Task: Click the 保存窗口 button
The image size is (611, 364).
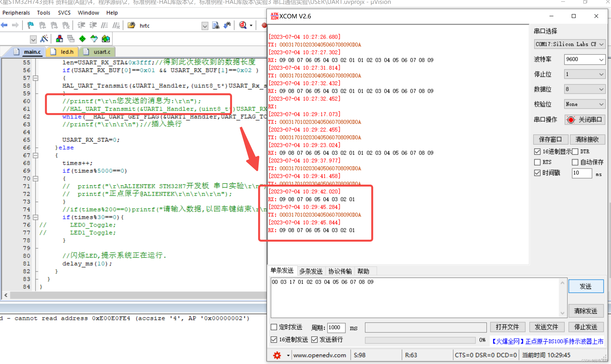Action: pyautogui.click(x=550, y=139)
